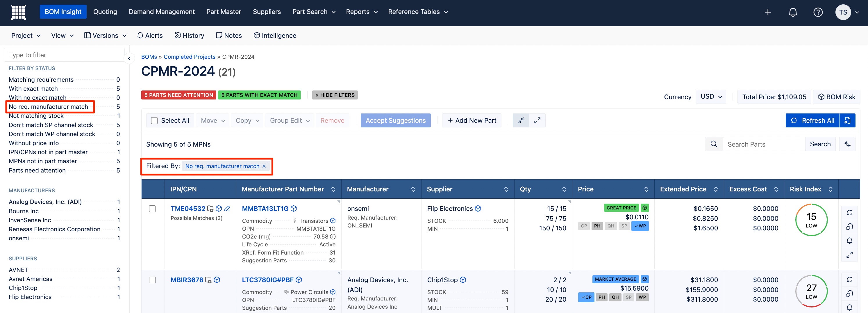Toggle CP price option in MBIR3678 row
This screenshot has height=313, width=868.
click(x=586, y=298)
